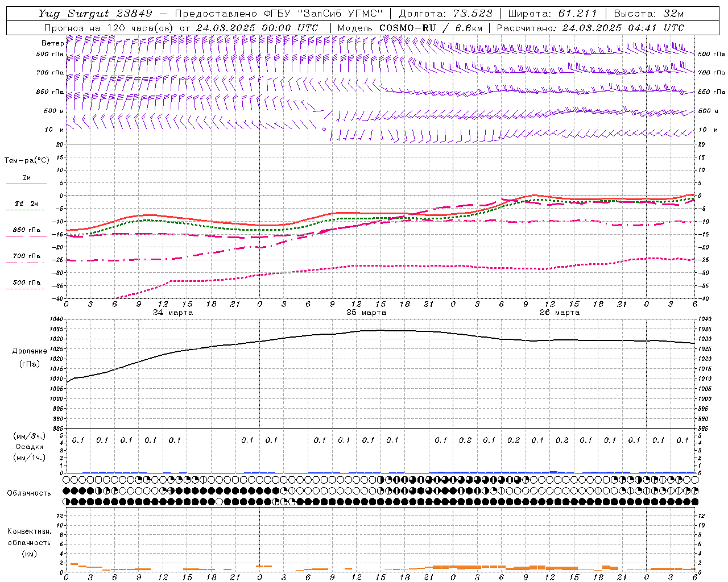This screenshot has width=728, height=582.
Task: Click the Тем-ра(°C) temperature panel label
Action: [x=27, y=161]
